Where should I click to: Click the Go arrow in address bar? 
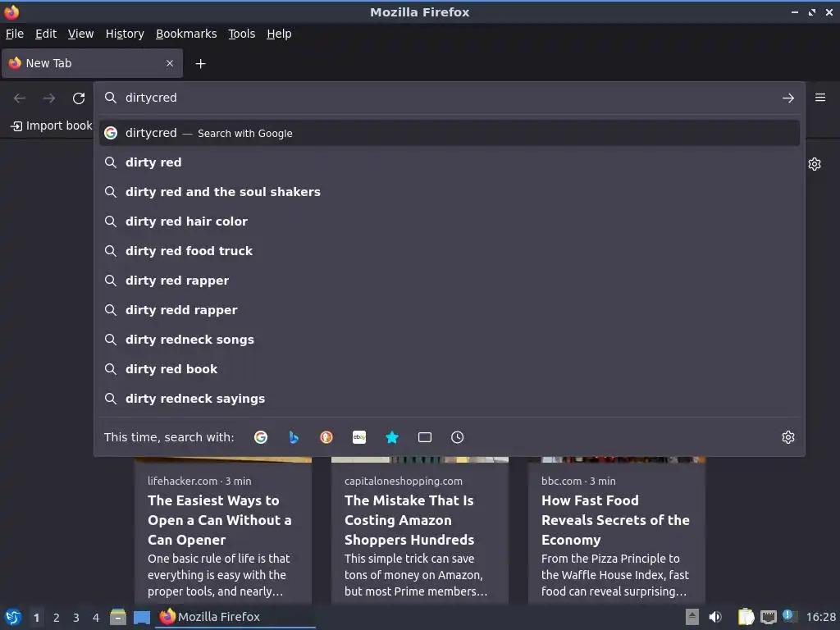(788, 98)
